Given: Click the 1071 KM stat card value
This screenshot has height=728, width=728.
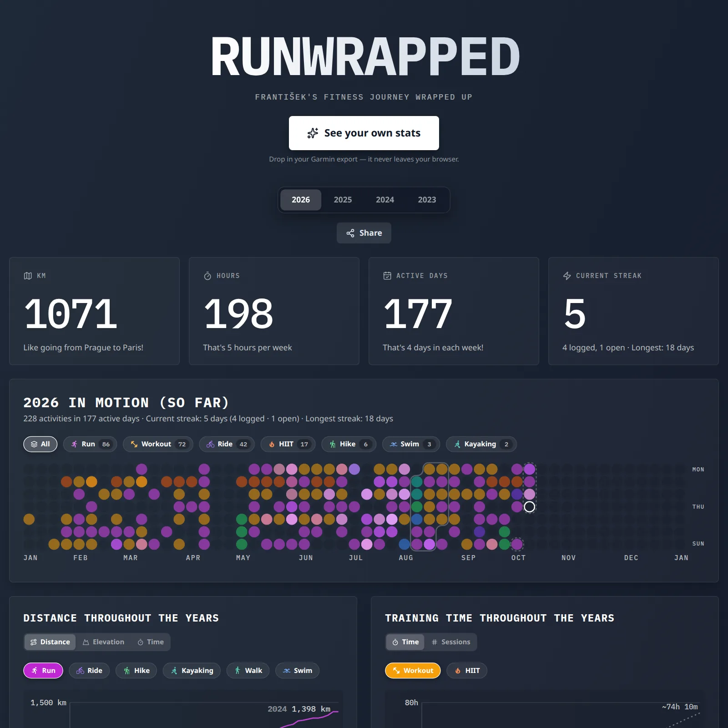Looking at the screenshot, I should click(71, 313).
